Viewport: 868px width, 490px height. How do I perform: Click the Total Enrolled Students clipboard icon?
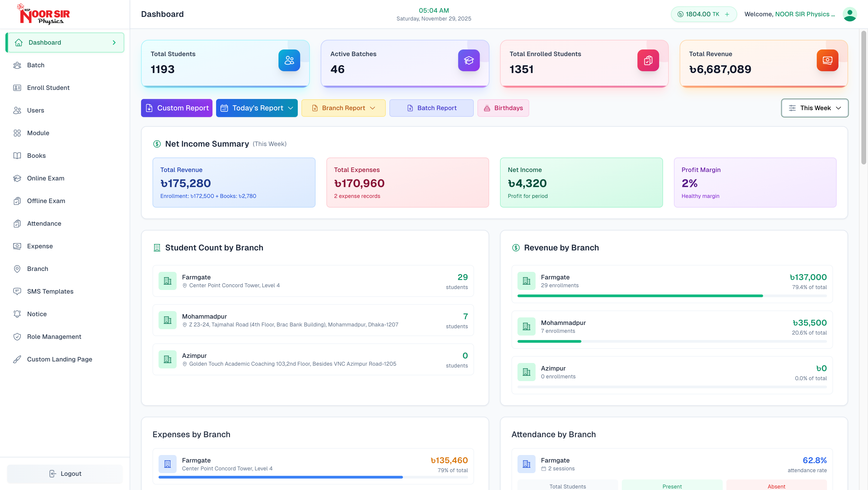point(648,60)
